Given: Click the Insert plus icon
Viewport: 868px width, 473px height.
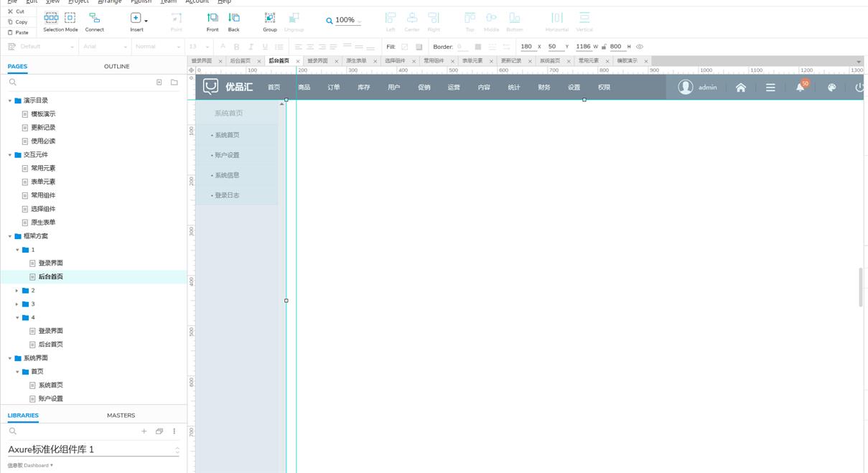Looking at the screenshot, I should click(136, 18).
